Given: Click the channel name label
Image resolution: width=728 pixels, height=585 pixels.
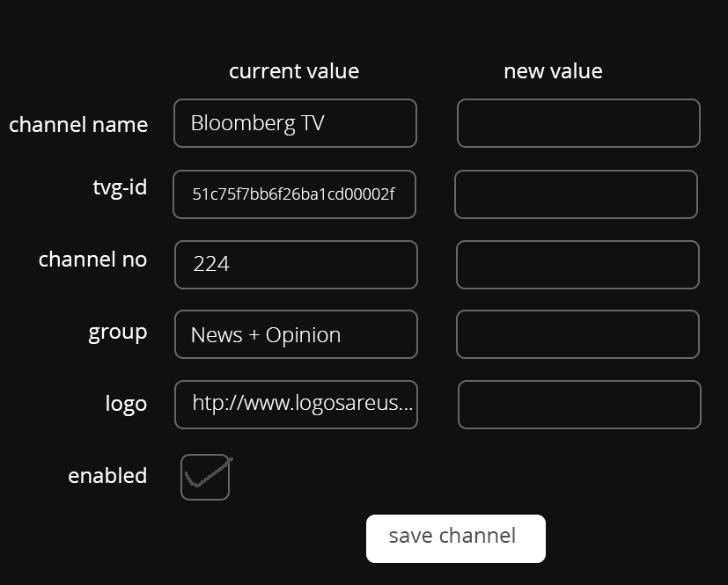Looking at the screenshot, I should 78,125.
